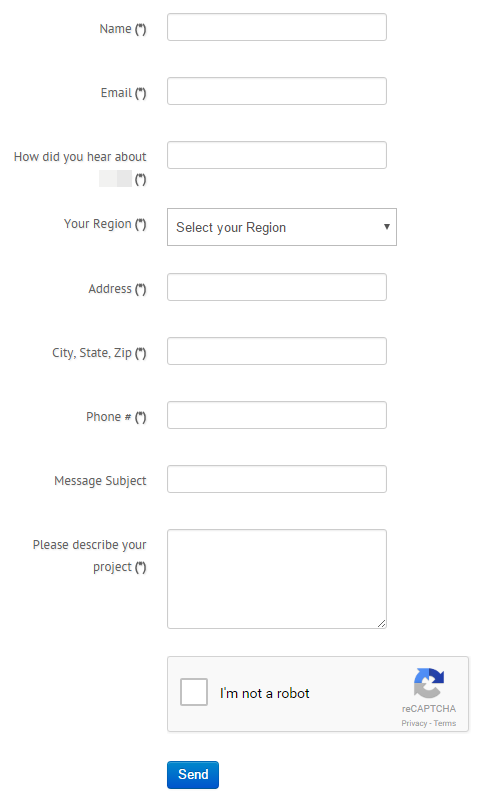Click the Region dropdown arrow

[x=387, y=227]
